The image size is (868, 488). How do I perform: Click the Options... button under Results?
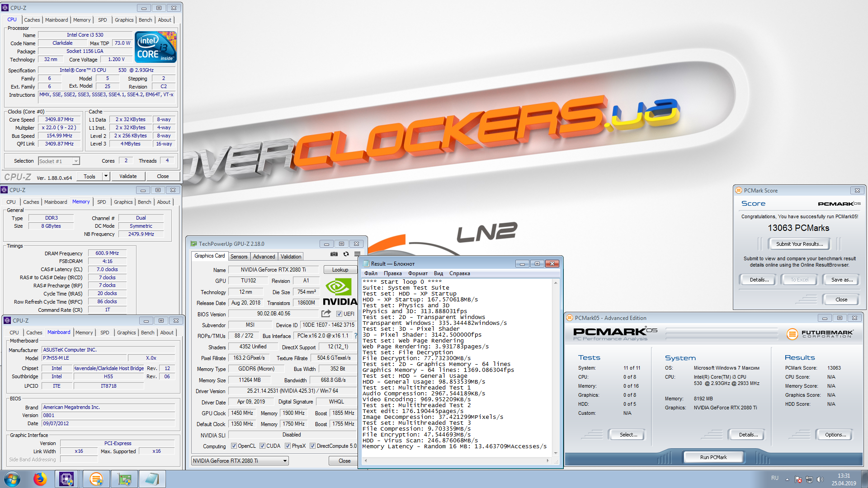(835, 435)
